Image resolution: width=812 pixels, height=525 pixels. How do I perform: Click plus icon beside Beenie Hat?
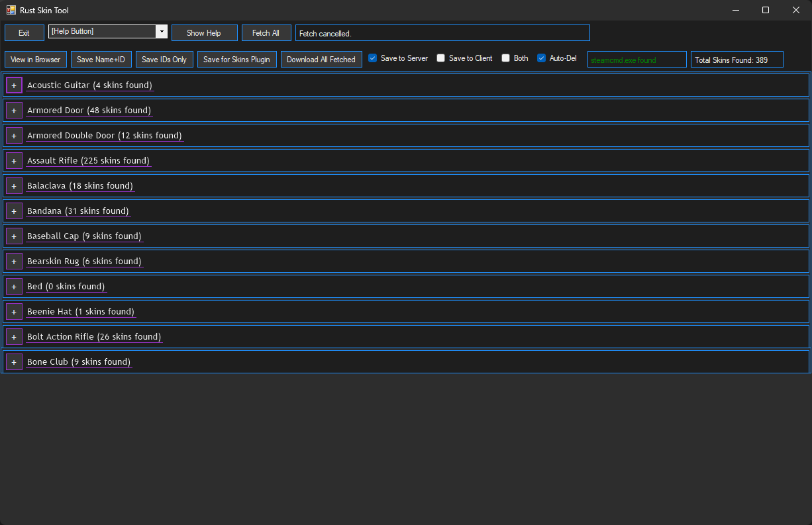14,312
